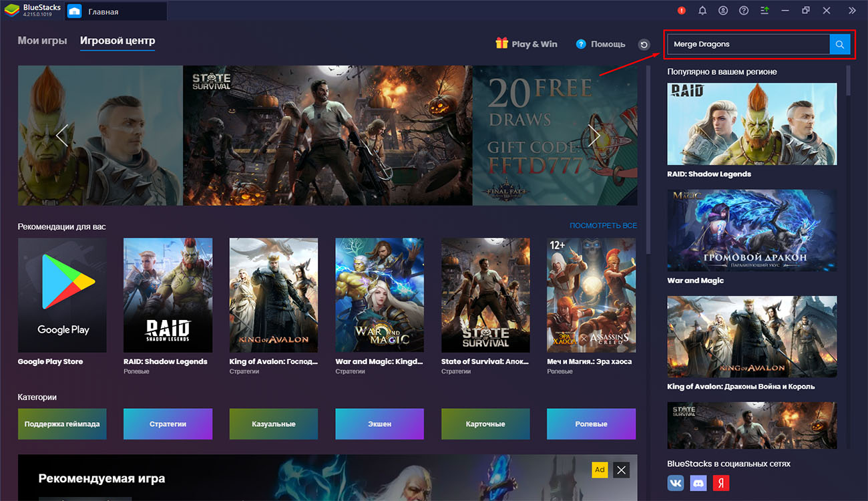
Task: Go to next banner slide
Action: 594,136
